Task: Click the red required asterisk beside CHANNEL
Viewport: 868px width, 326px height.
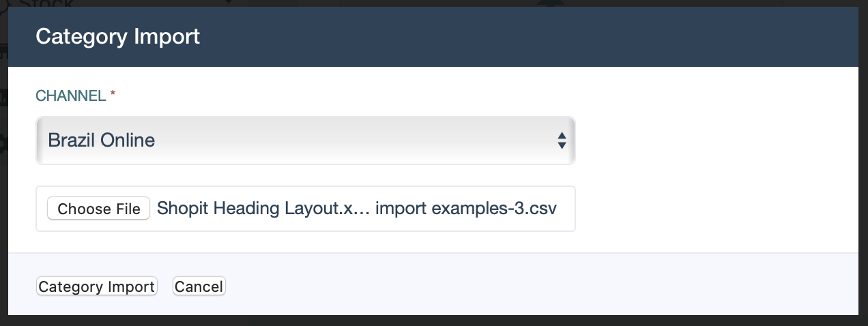Action: [113, 95]
